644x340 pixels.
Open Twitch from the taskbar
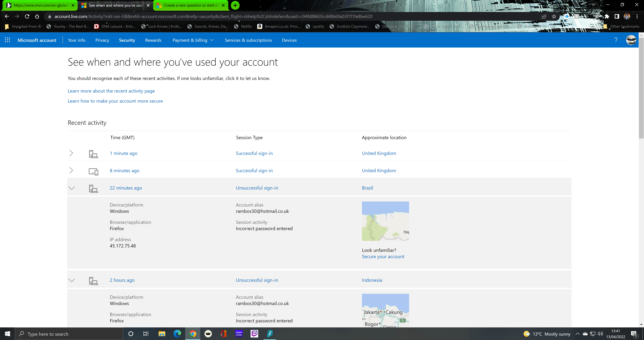tap(254, 334)
